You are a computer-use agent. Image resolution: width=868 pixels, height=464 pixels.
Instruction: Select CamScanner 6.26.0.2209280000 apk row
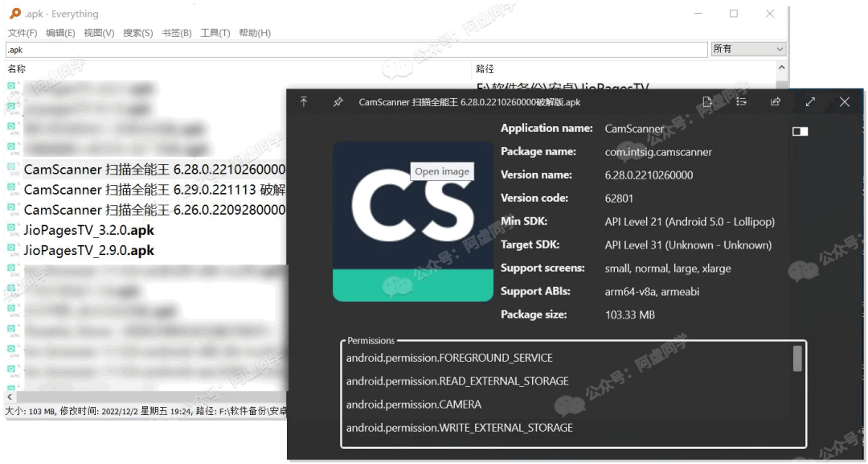click(154, 210)
